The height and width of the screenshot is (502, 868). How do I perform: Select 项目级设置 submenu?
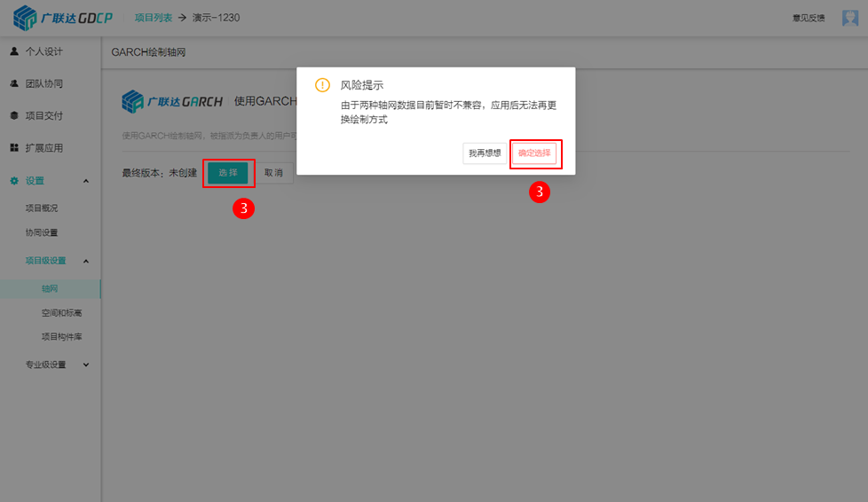[45, 261]
